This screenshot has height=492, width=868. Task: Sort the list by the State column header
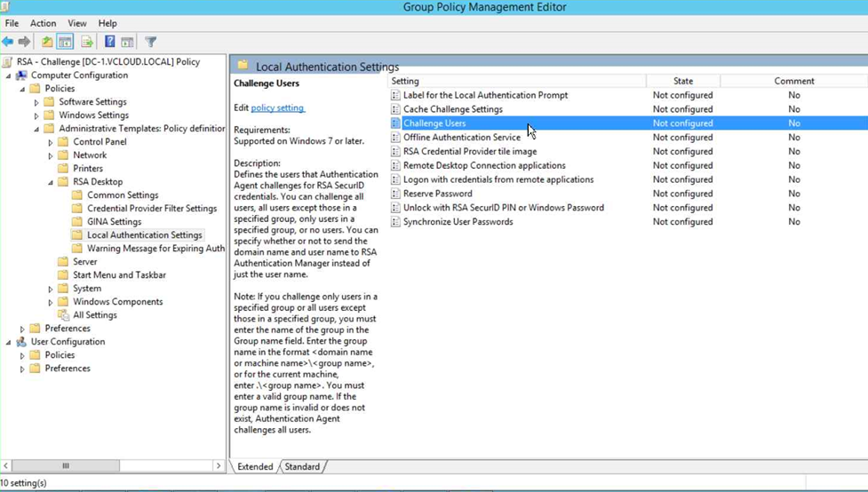(682, 81)
